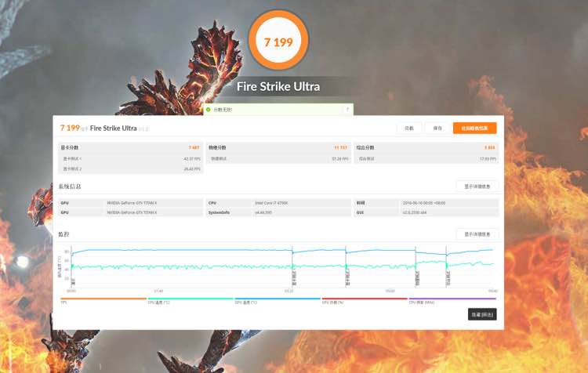Click the GUI version row
This screenshot has width=588, height=373.
[426, 212]
